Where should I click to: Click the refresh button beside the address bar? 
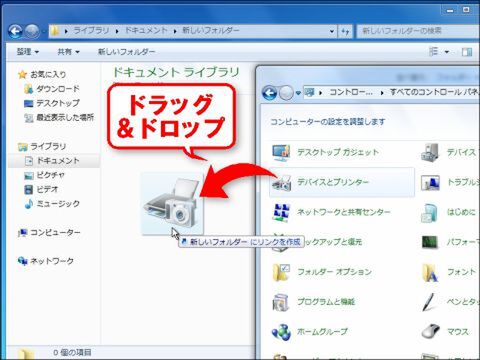click(345, 31)
